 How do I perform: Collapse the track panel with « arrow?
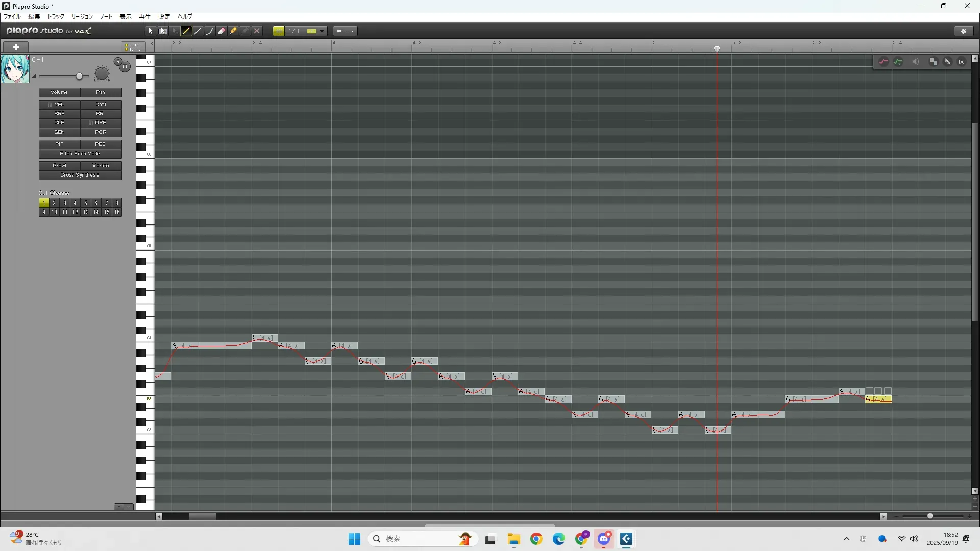tap(151, 44)
